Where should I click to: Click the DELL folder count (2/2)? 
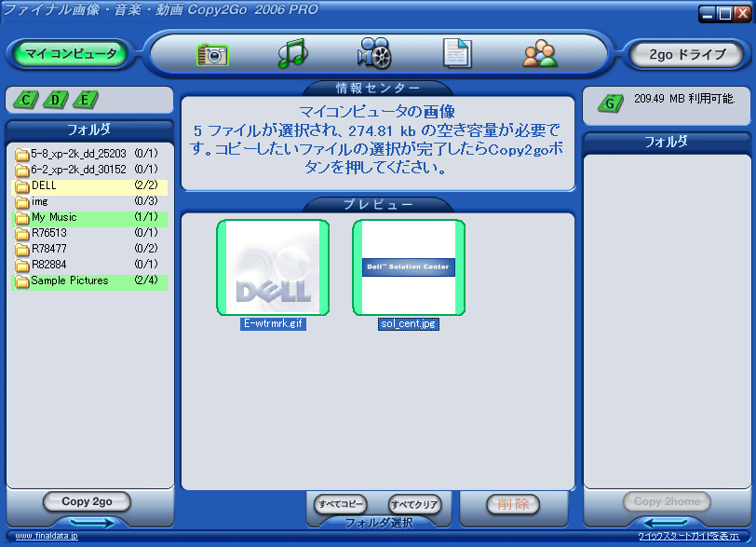pos(146,185)
